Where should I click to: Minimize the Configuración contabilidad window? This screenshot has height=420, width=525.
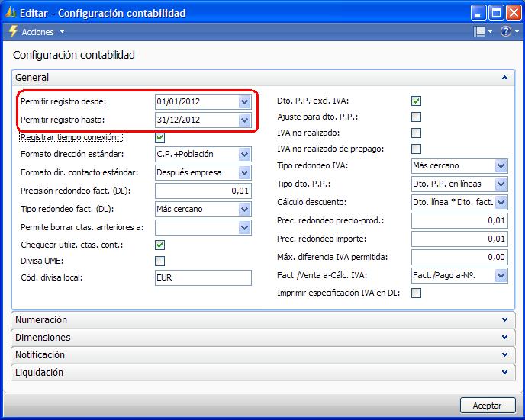click(x=478, y=13)
